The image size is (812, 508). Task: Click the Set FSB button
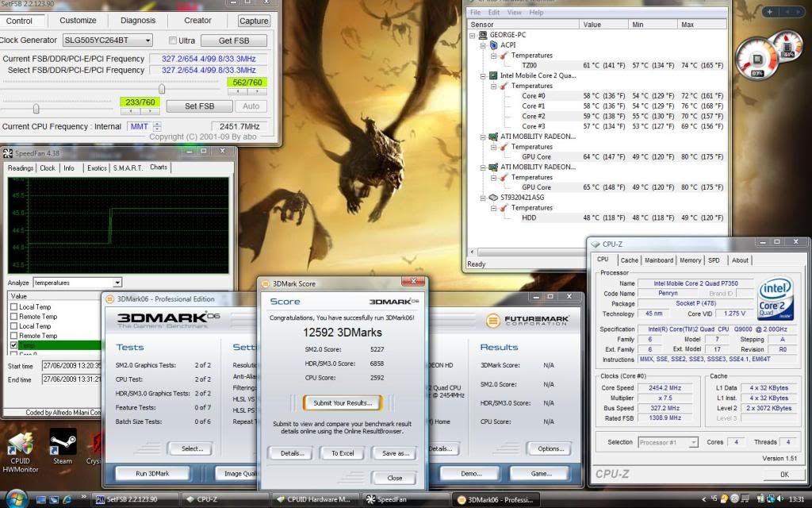[199, 106]
